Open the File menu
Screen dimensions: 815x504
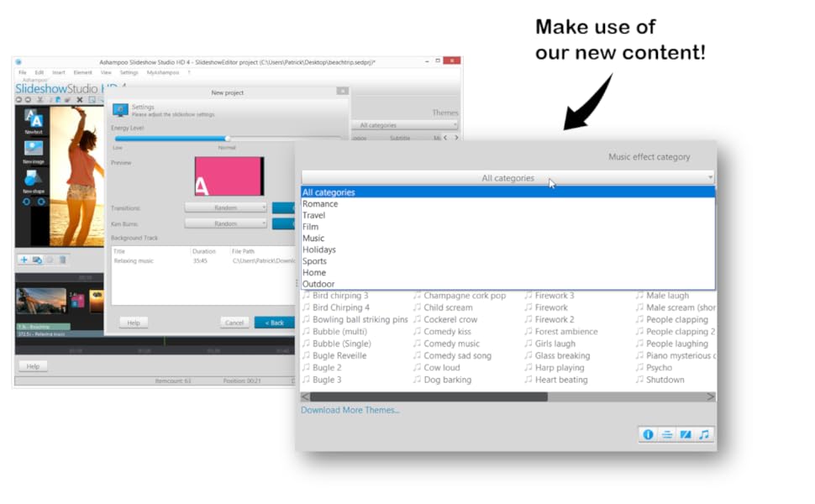(23, 73)
